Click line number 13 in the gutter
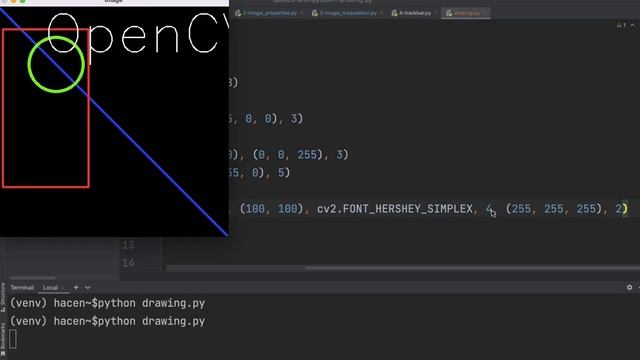Image resolution: width=640 pixels, height=360 pixels. click(128, 245)
